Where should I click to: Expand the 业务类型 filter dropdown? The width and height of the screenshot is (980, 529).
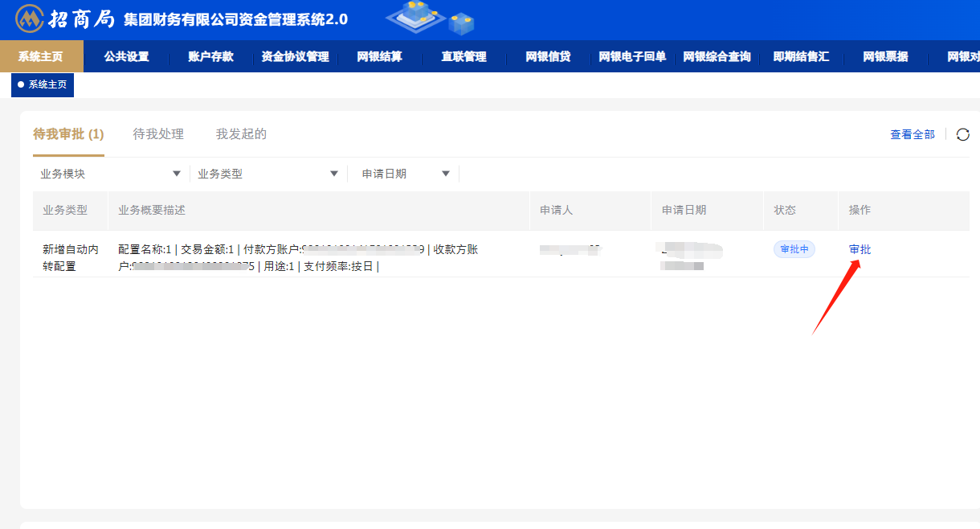click(x=267, y=174)
